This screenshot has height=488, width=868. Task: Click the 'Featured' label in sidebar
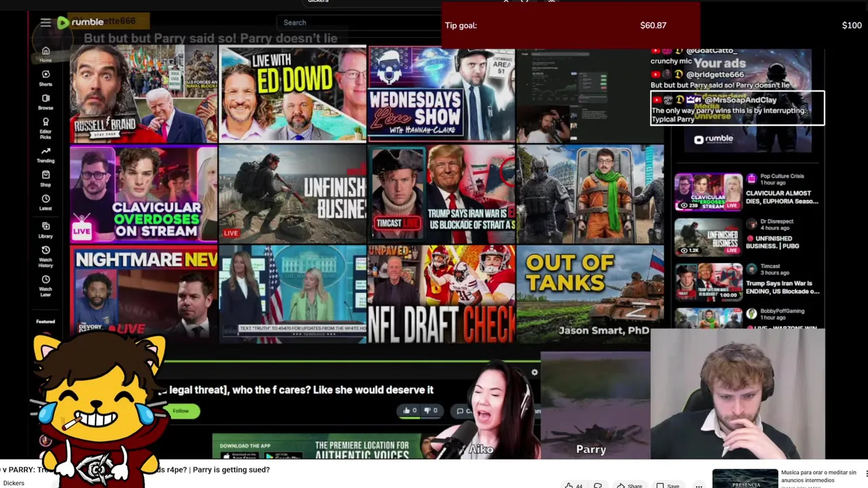45,321
